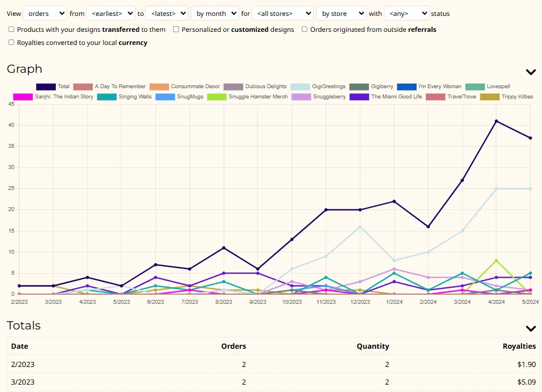Click the Total data point at 2/2024

(x=428, y=227)
